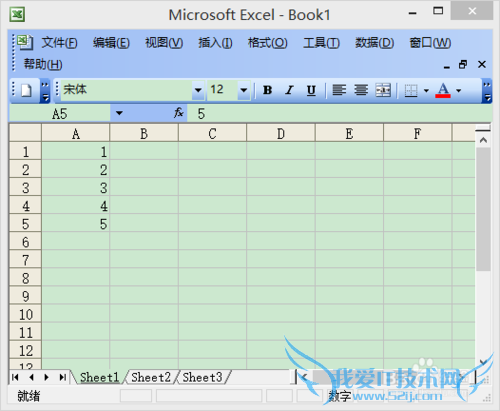Open the Borders dropdown arrow
Image resolution: width=500 pixels, height=411 pixels.
[426, 90]
